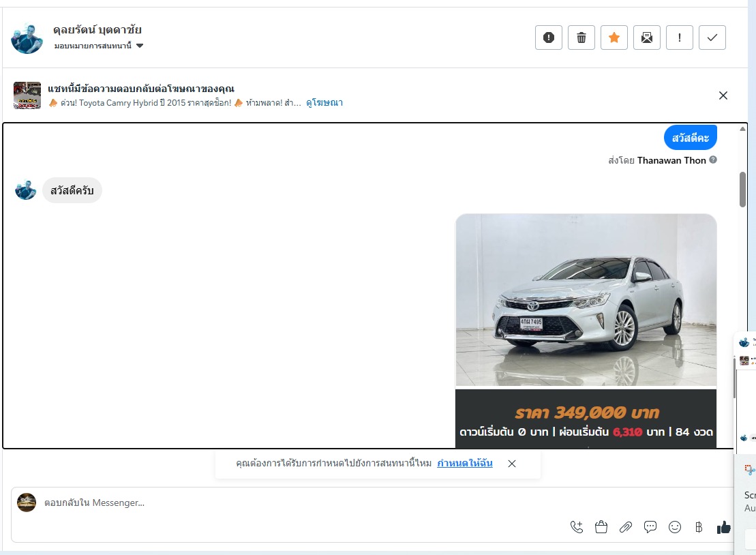The width and height of the screenshot is (756, 555).
Task: Click the กำหนดให้ฉัน assign to me link
Action: tap(464, 464)
